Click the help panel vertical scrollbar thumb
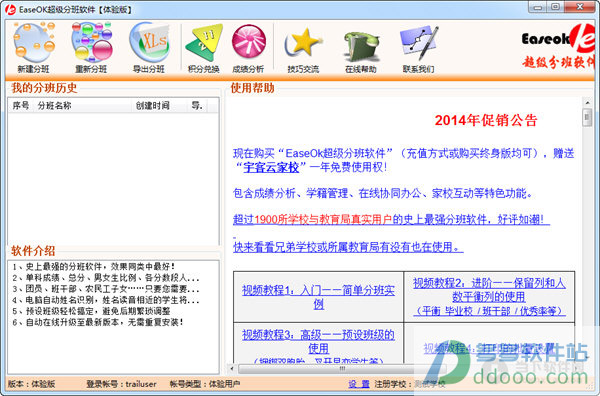The image size is (600, 396). tap(587, 117)
